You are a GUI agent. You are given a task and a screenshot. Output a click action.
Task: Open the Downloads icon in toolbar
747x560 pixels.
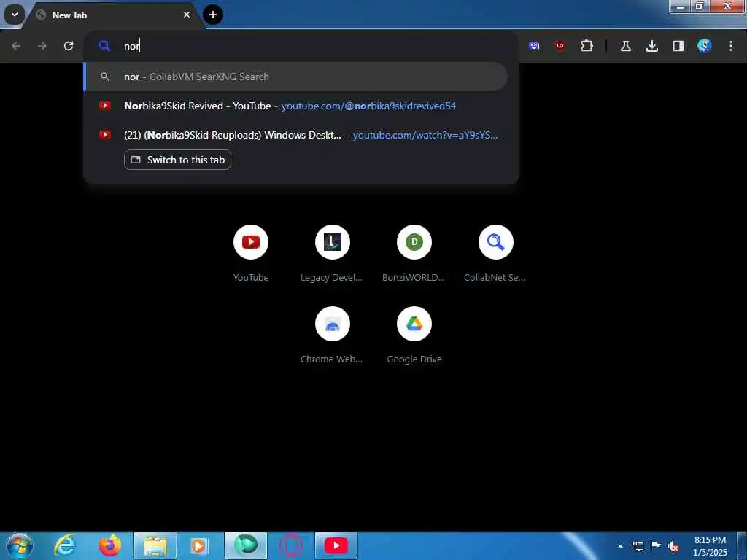652,46
